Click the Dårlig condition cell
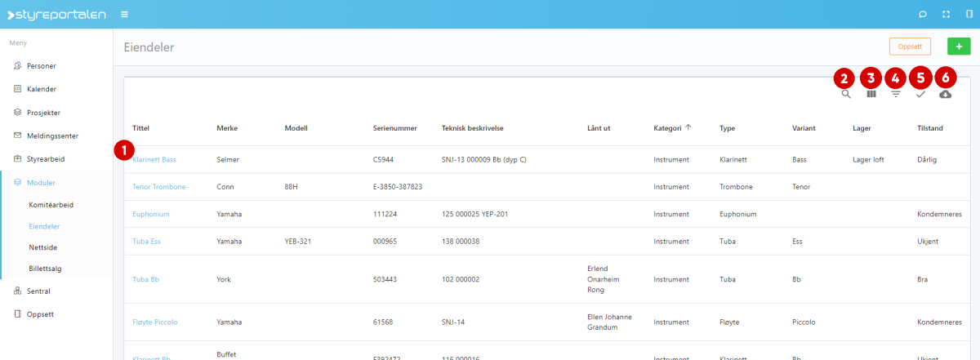The image size is (980, 360). 929,160
